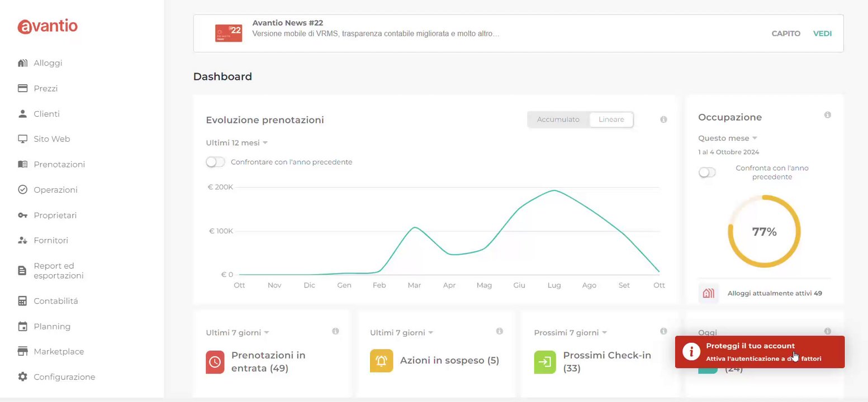
Task: Click Alloggi attualmente attivi 49 text
Action: click(x=775, y=293)
